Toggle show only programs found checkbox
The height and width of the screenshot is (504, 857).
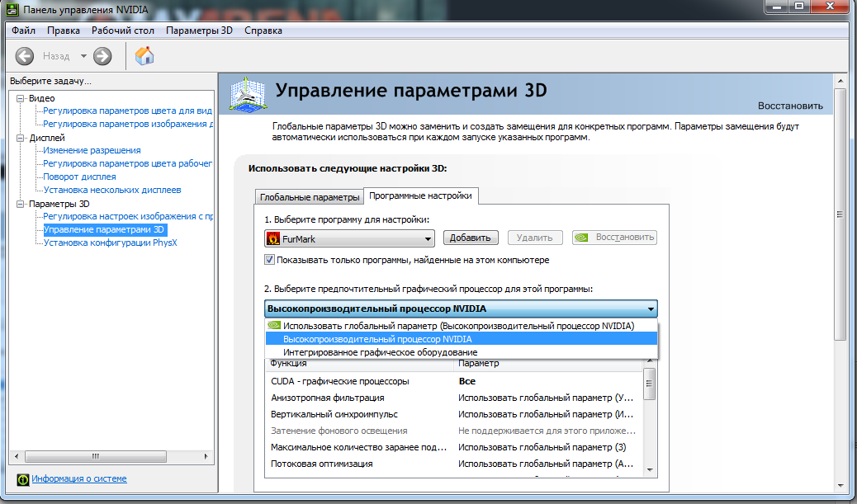click(269, 260)
